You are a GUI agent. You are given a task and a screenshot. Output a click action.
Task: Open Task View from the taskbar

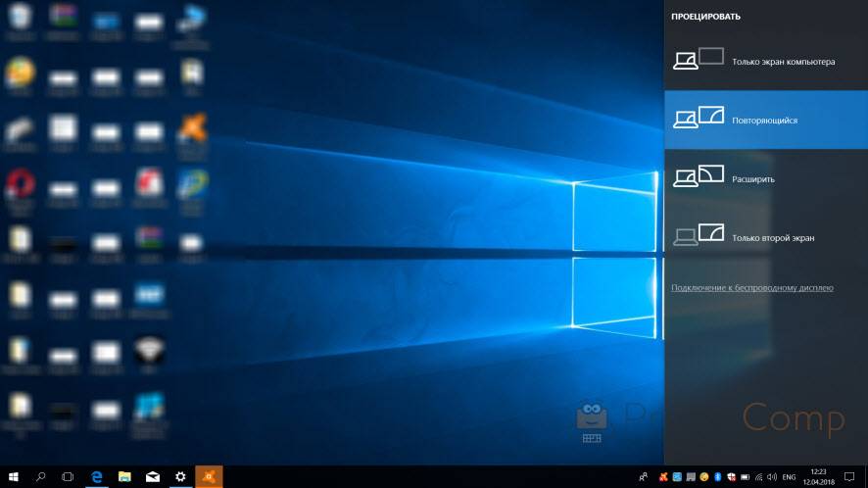click(69, 476)
